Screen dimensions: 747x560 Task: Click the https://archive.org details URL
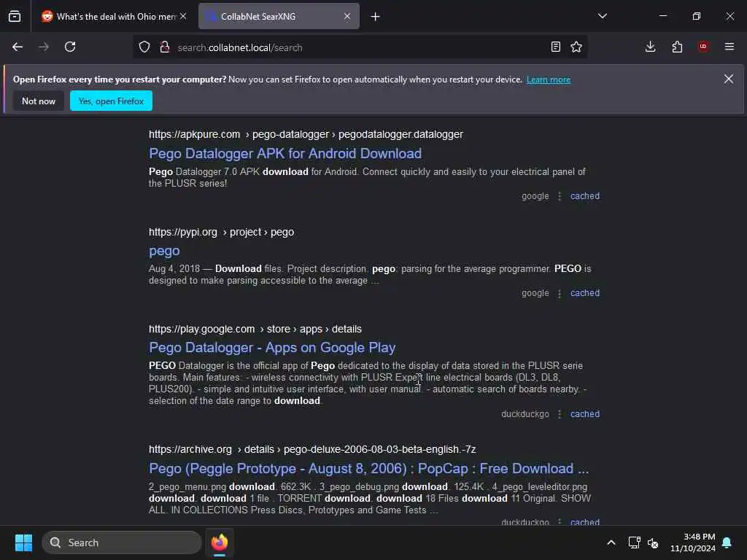(x=312, y=449)
